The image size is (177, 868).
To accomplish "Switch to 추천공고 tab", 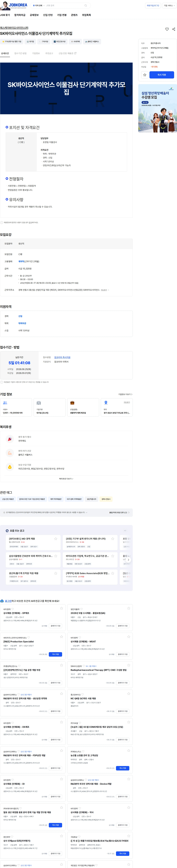I will point(49,53).
